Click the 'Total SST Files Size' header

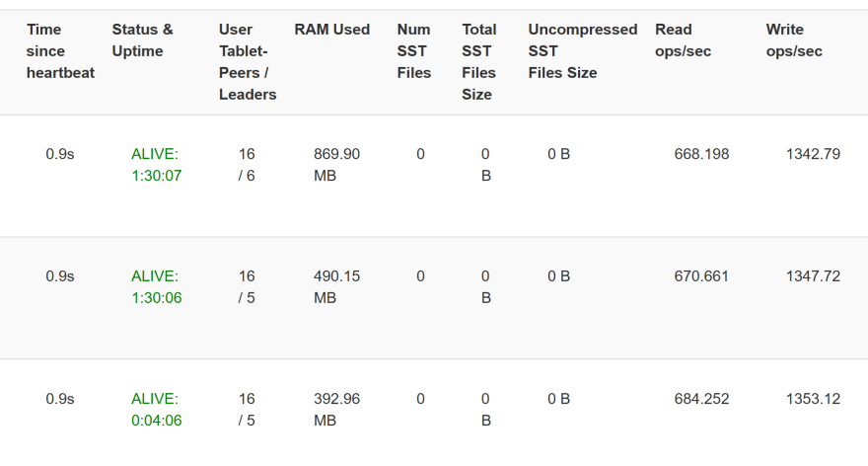[478, 61]
